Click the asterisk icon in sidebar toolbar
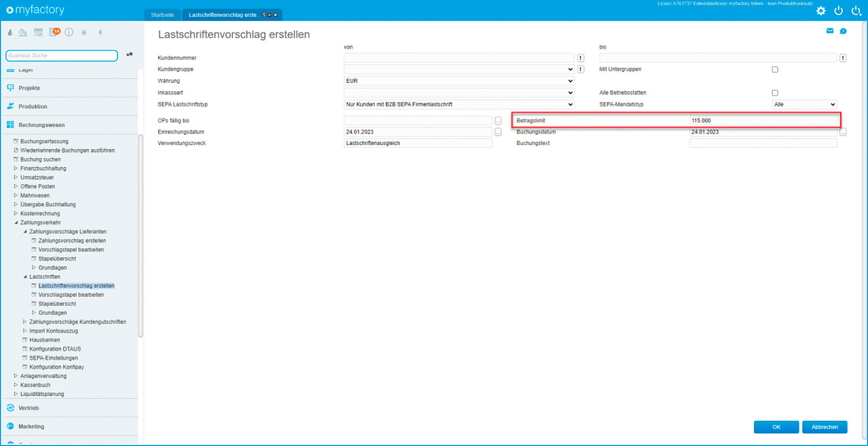The height and width of the screenshot is (446, 868). click(84, 33)
